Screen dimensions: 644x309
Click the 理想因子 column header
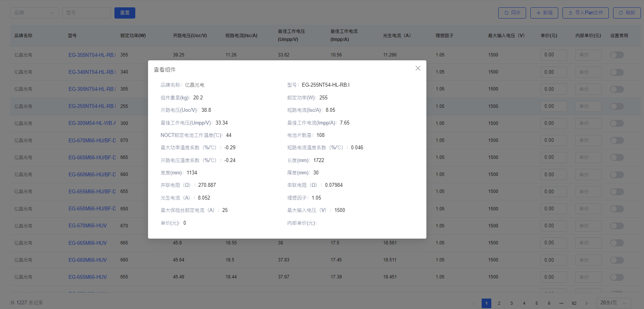(445, 36)
